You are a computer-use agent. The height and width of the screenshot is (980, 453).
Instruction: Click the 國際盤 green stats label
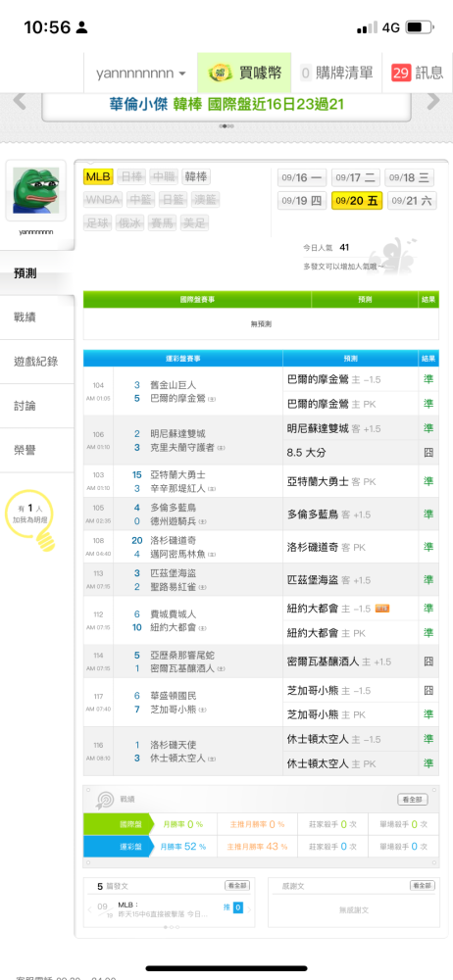(x=119, y=824)
